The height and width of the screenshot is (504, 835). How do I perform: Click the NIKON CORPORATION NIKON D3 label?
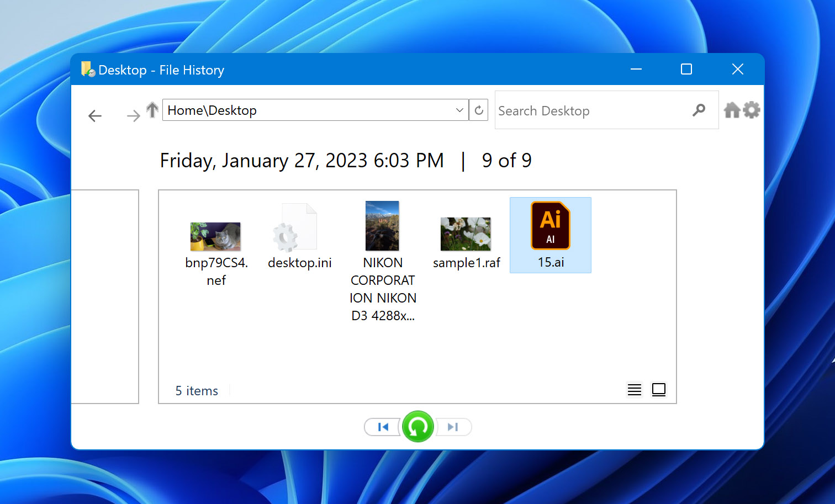(383, 289)
